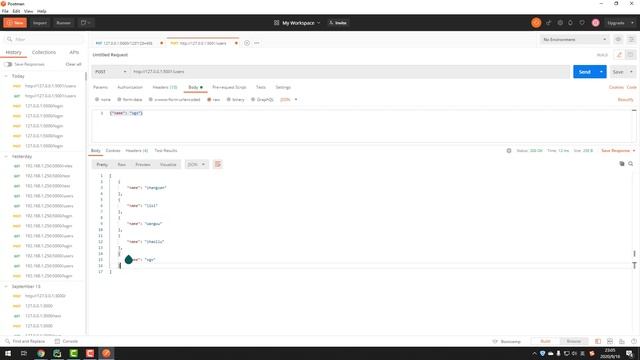This screenshot has height=360, width=640.
Task: Open the settings gear icon in header
Action: (x=560, y=23)
